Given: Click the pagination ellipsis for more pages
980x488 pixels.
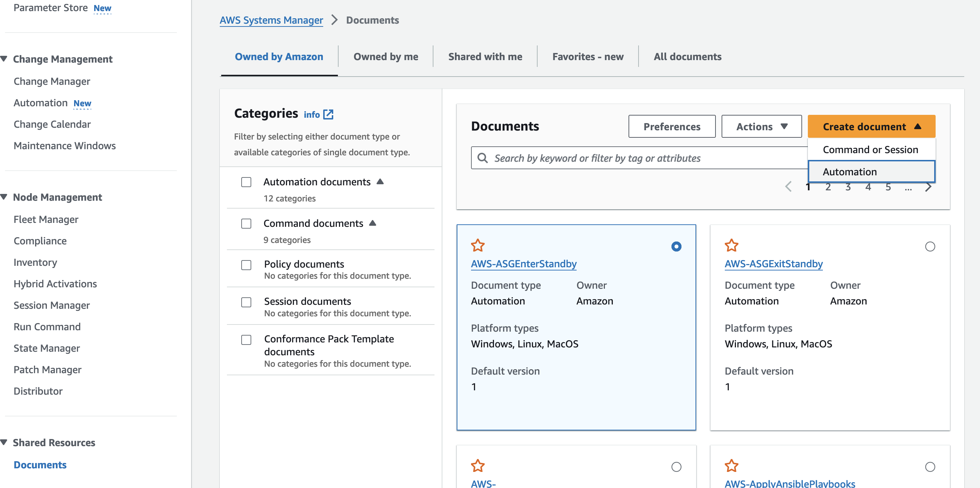Looking at the screenshot, I should click(x=908, y=188).
